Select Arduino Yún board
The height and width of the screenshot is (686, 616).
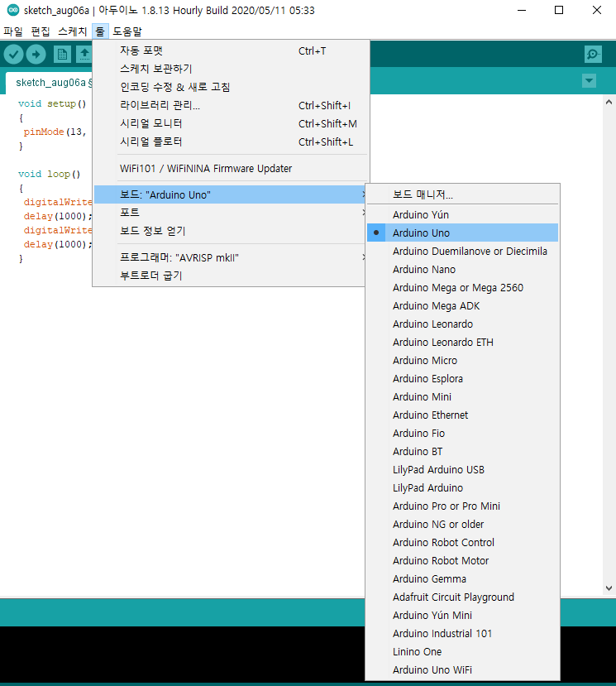[462, 215]
